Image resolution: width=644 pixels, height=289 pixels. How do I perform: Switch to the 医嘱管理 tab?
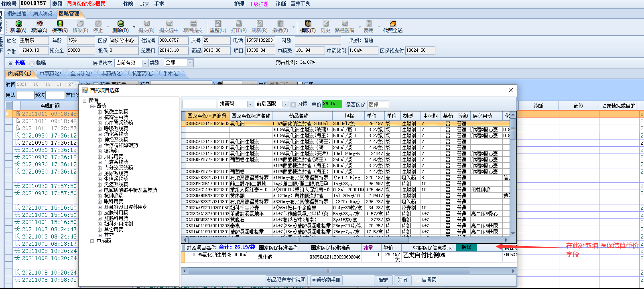69,14
